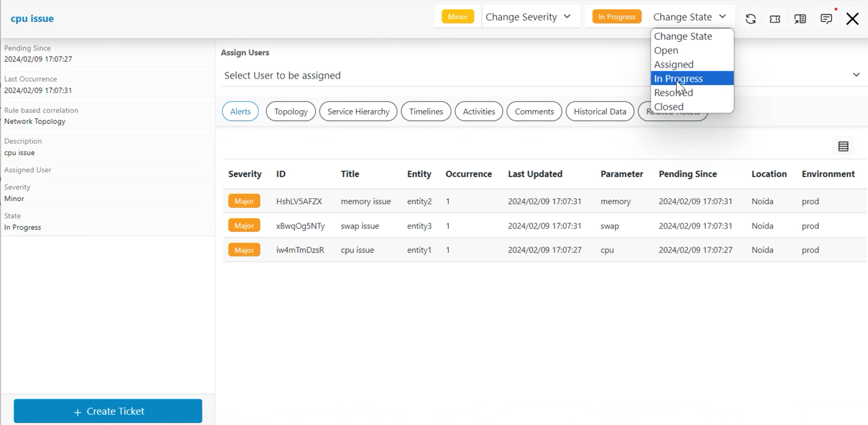Close the cpu issue panel
The image size is (868, 425).
853,19
